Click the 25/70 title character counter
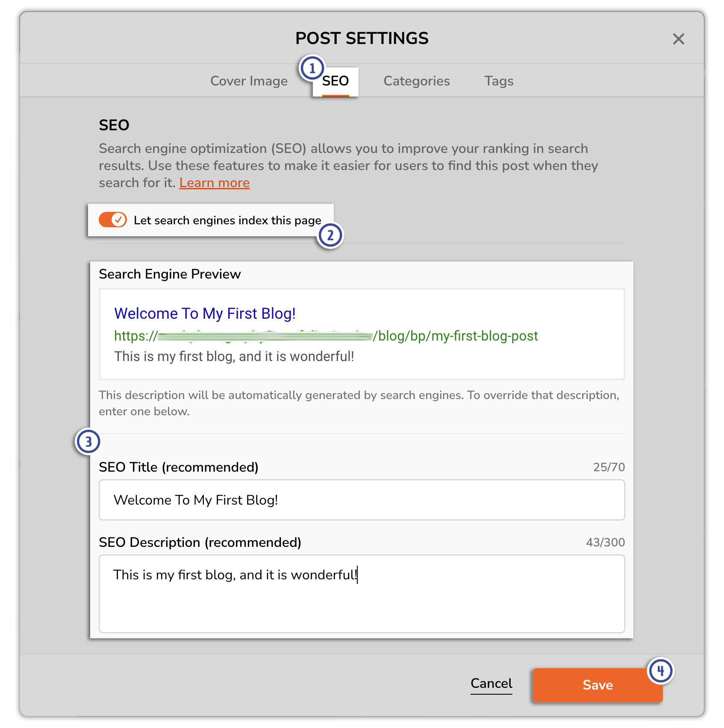Viewport: 724px width, 728px height. tap(609, 467)
